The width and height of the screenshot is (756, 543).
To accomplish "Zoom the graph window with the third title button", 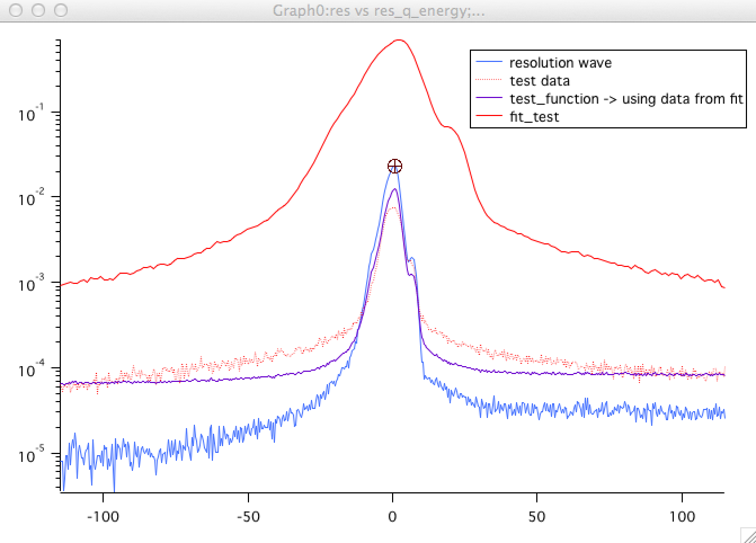I will pyautogui.click(x=60, y=11).
